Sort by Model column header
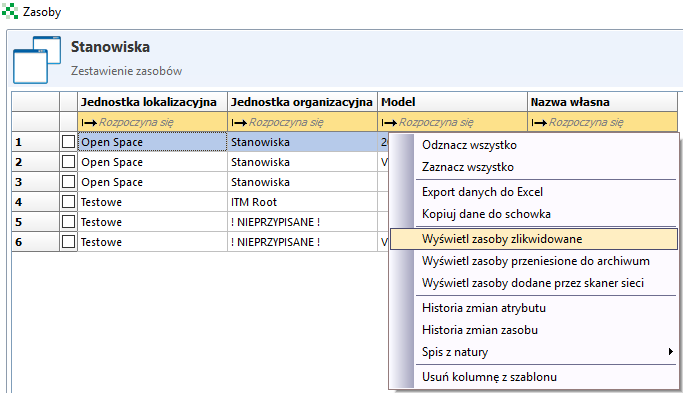The image size is (683, 393). tap(452, 102)
